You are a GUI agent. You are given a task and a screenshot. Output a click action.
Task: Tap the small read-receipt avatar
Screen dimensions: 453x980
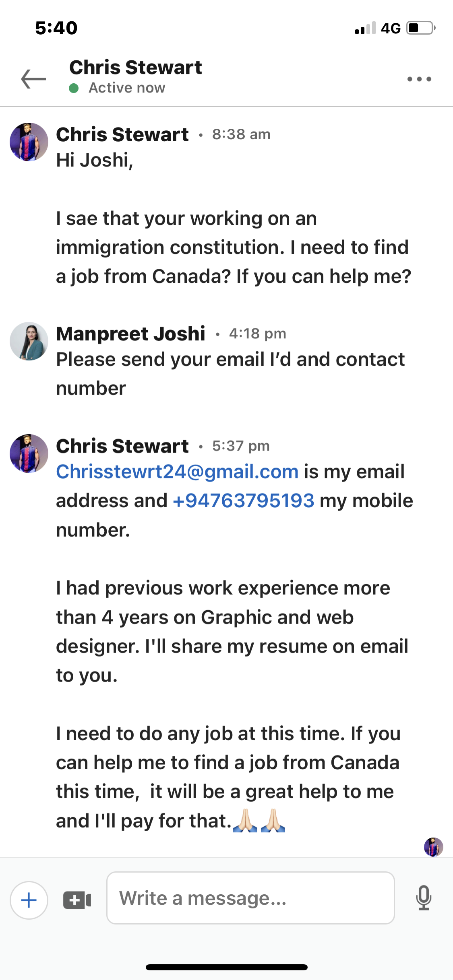(x=433, y=847)
